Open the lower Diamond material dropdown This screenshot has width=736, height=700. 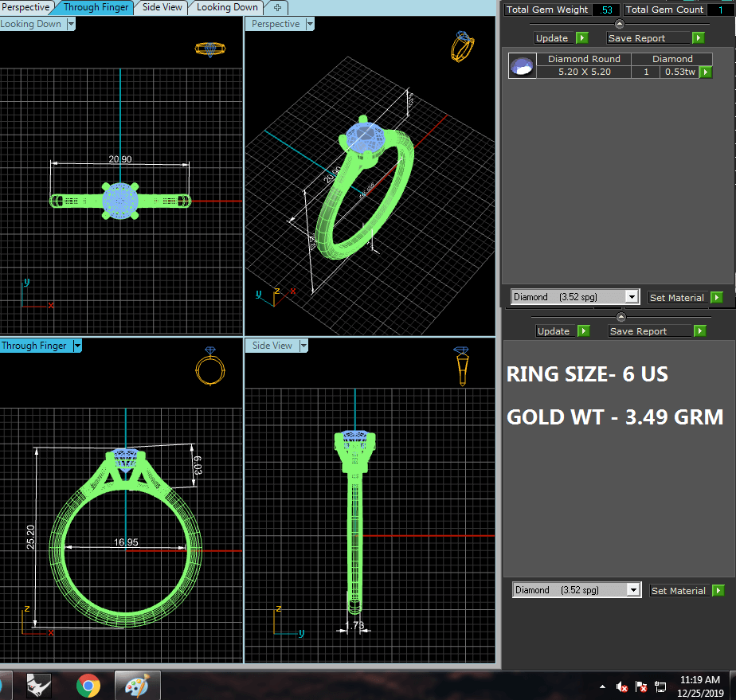(x=632, y=590)
